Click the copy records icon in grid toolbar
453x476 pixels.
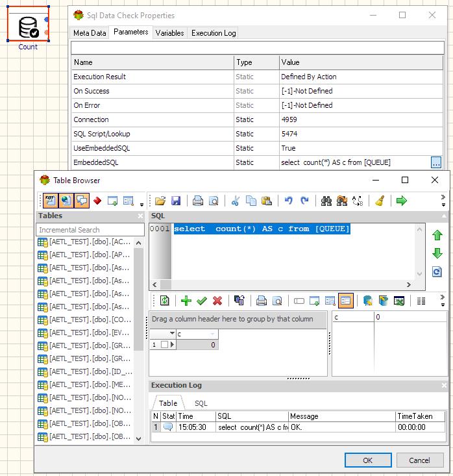(x=239, y=301)
